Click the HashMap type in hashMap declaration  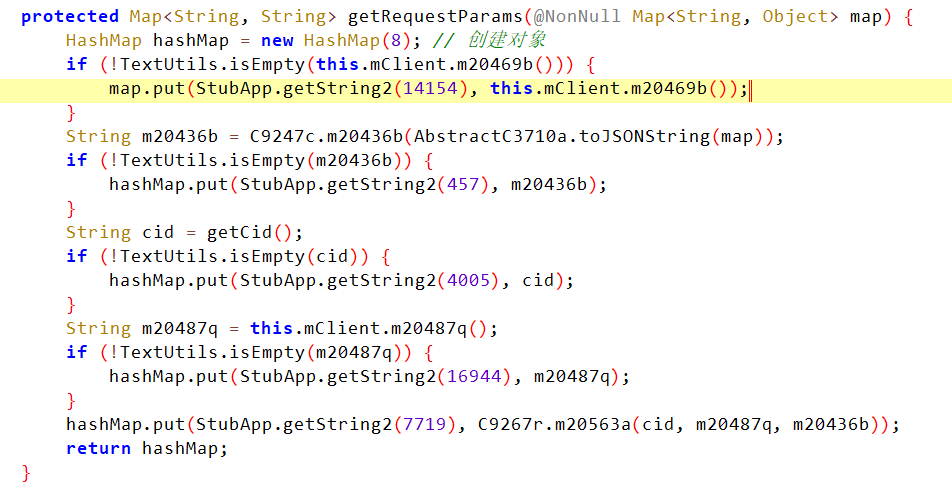(103, 41)
